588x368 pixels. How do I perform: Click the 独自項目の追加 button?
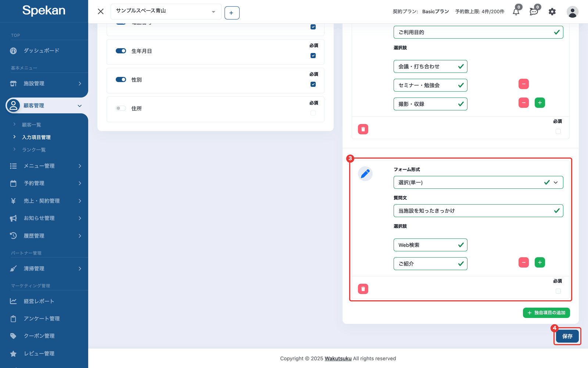[546, 313]
